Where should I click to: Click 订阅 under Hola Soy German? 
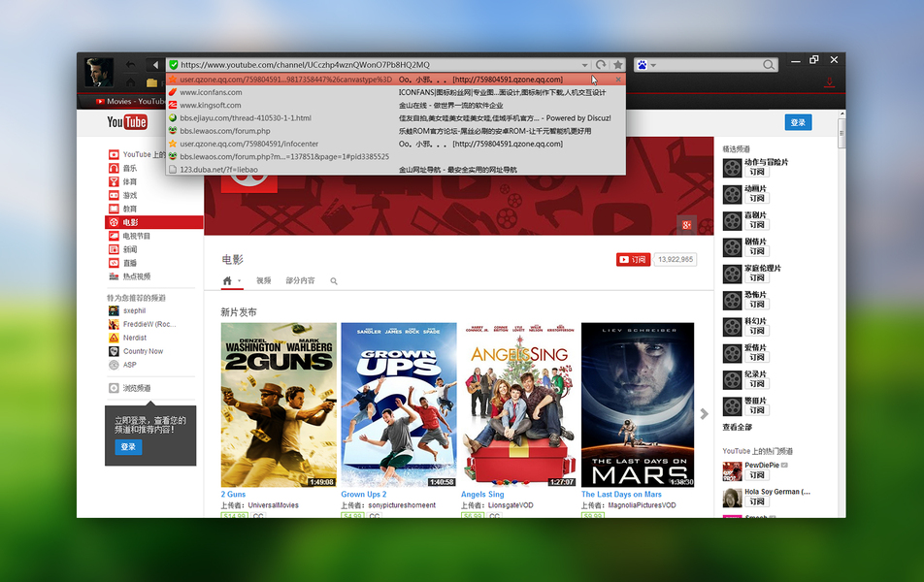coord(757,501)
